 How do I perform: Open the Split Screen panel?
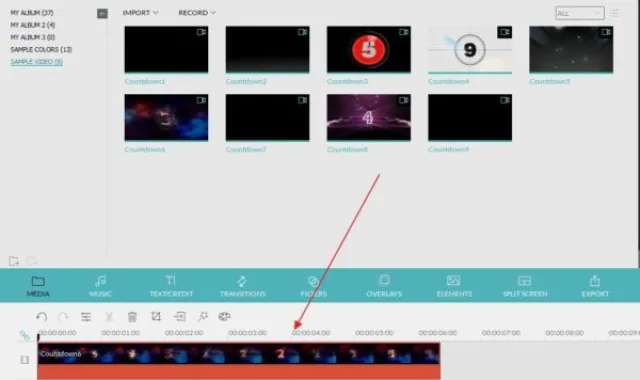[x=524, y=286]
